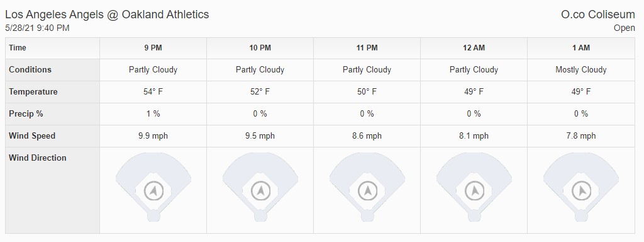The image size is (644, 242).
Task: Click the 7.8 mph wind speed value
Action: [580, 136]
